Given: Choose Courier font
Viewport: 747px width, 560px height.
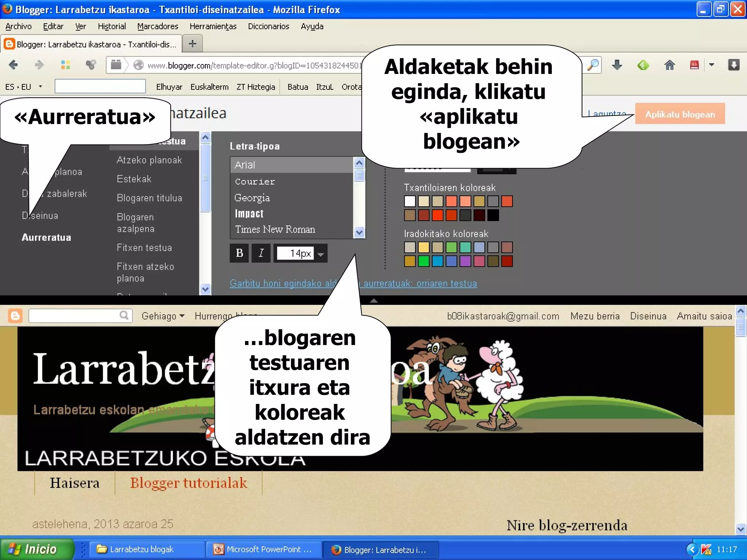Looking at the screenshot, I should (x=292, y=181).
